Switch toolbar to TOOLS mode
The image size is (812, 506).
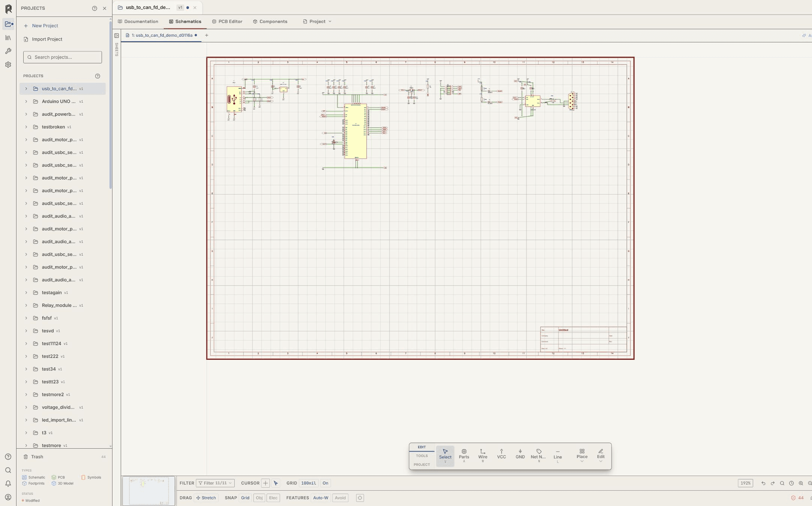(x=422, y=456)
